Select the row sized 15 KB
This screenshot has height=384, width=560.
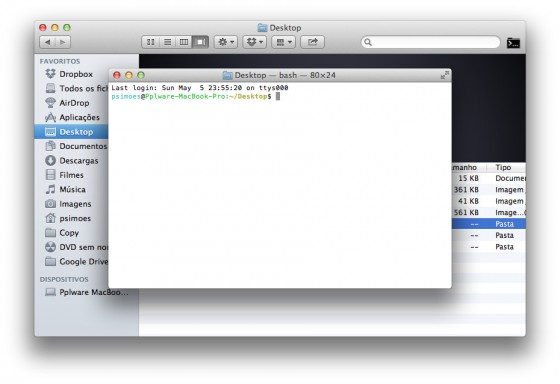pos(489,178)
